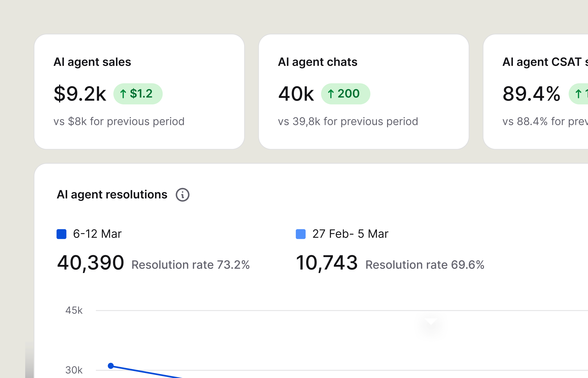Click the 27 Feb- 5 Mar legend label
Viewport: 588px width, 378px height.
350,234
